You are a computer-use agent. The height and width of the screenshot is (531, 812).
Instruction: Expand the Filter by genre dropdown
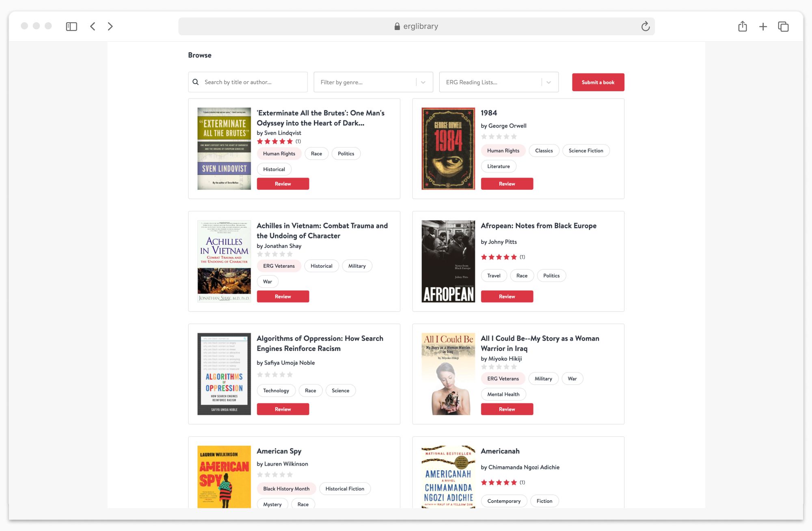(423, 82)
